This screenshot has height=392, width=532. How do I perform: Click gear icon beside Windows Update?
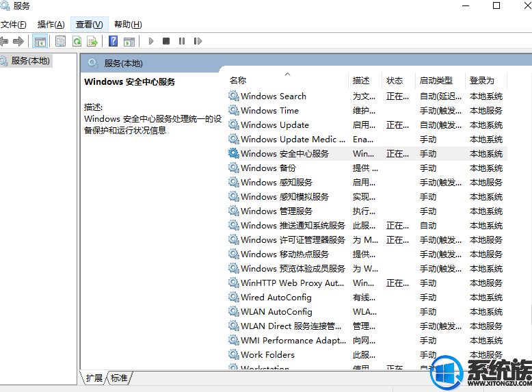pyautogui.click(x=233, y=125)
